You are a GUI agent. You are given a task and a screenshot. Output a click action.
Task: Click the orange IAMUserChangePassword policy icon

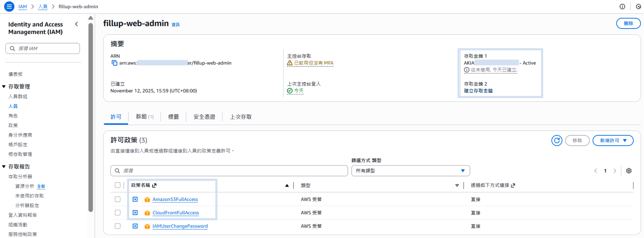(x=147, y=226)
